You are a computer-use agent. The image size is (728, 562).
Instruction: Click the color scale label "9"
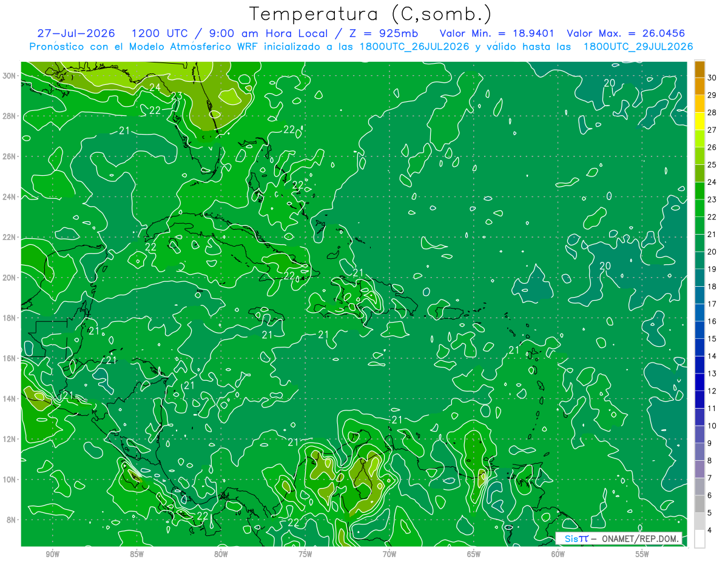pyautogui.click(x=710, y=443)
